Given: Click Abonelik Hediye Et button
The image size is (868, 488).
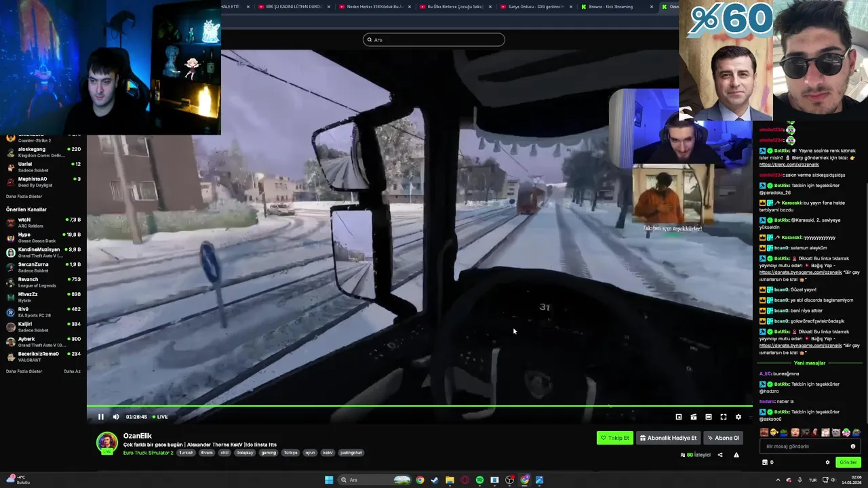Looking at the screenshot, I should tap(669, 438).
